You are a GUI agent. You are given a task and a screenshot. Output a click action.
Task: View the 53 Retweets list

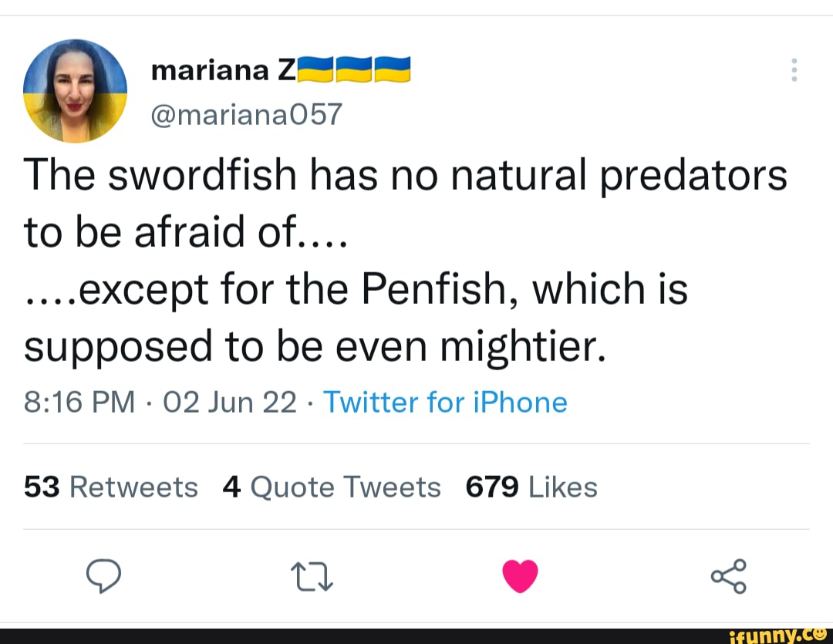coord(110,487)
